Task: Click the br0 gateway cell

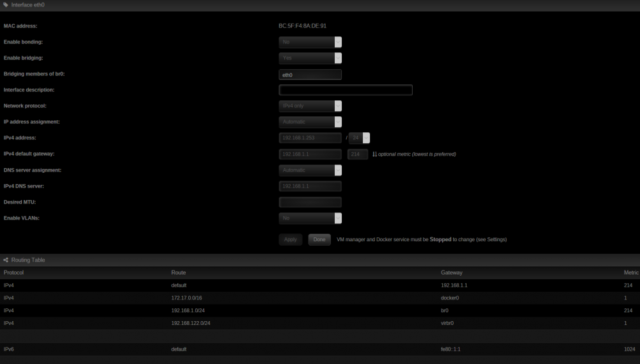Action: 445,310
